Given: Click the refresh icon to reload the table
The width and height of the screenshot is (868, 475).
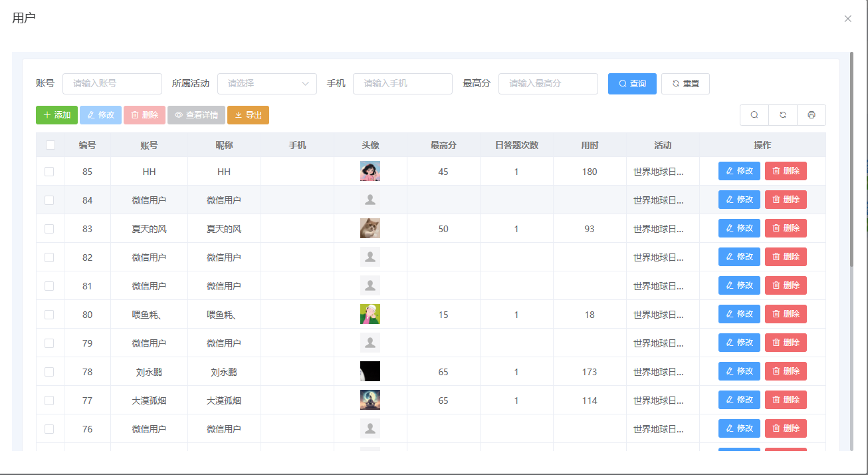Looking at the screenshot, I should 782,114.
